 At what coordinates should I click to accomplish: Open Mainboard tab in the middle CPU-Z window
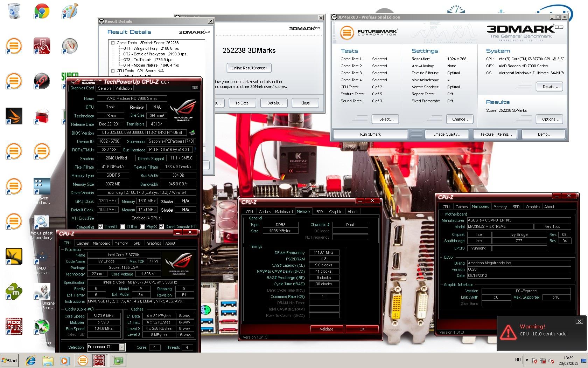pyautogui.click(x=284, y=212)
